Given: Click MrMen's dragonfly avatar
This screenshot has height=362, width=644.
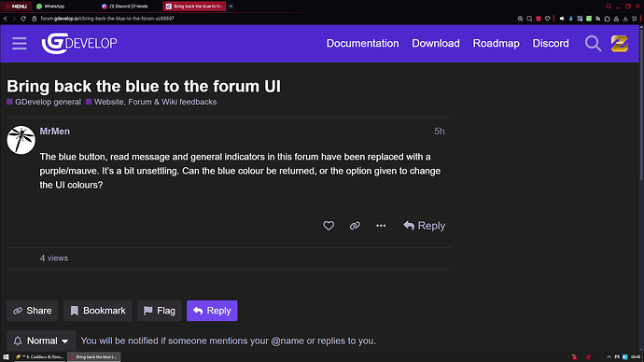Looking at the screenshot, I should 21,140.
